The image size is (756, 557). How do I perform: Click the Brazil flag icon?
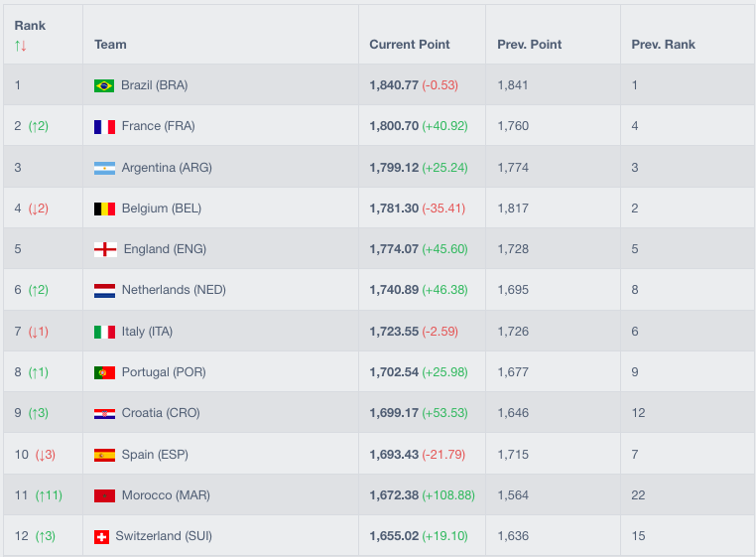click(x=104, y=85)
